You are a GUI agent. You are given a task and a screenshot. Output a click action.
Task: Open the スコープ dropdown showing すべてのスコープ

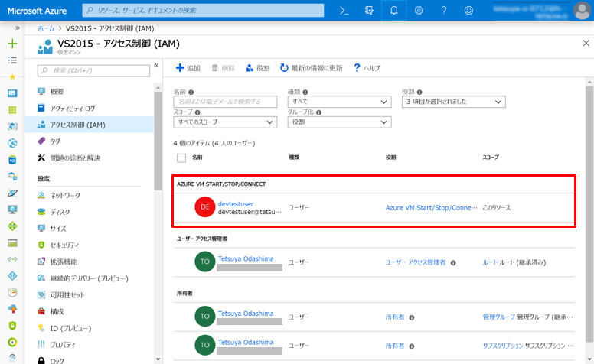[225, 122]
